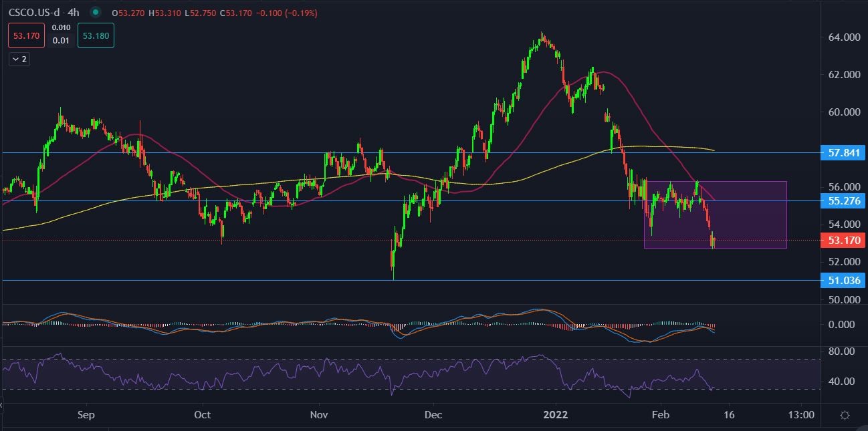The image size is (868, 431).
Task: Select the 57.841 horizontal line price label
Action: 843,153
